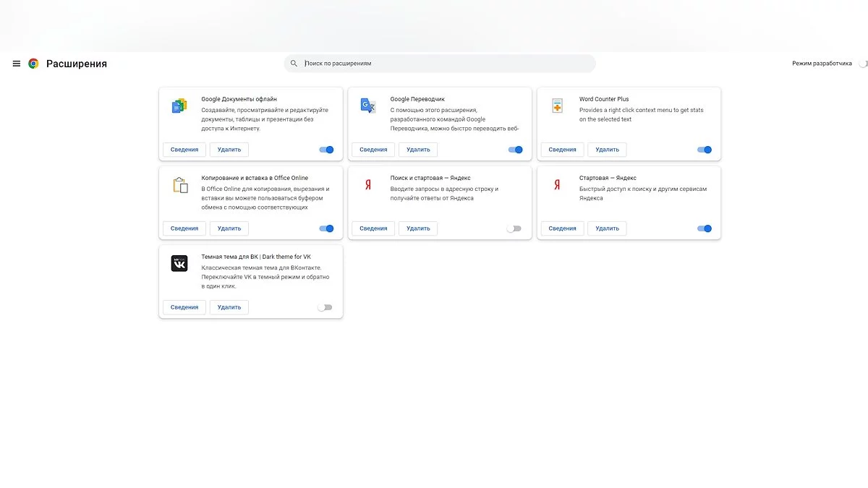868x488 pixels.
Task: Click the Копирование и вставка в Office Online title
Action: coord(255,178)
